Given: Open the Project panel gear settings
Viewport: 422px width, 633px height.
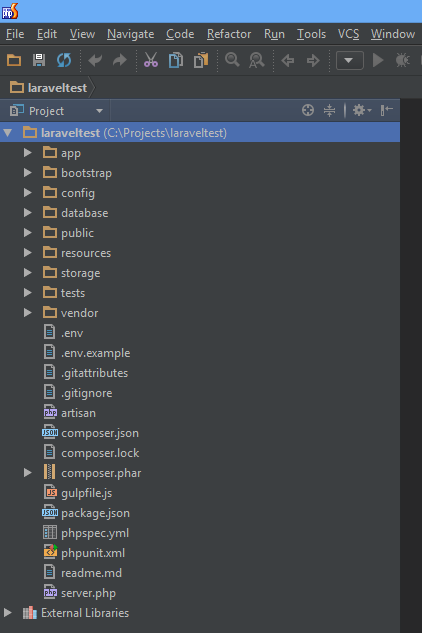Looking at the screenshot, I should 361,110.
